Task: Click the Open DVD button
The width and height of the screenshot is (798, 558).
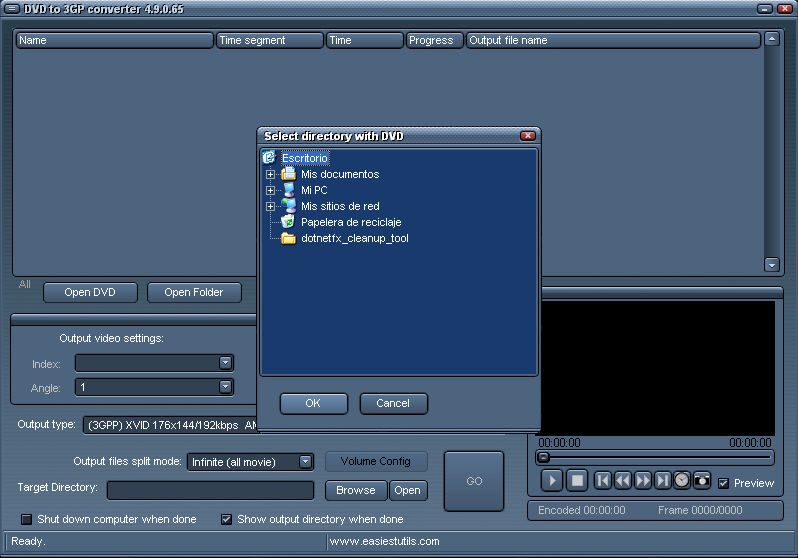Action: 90,292
